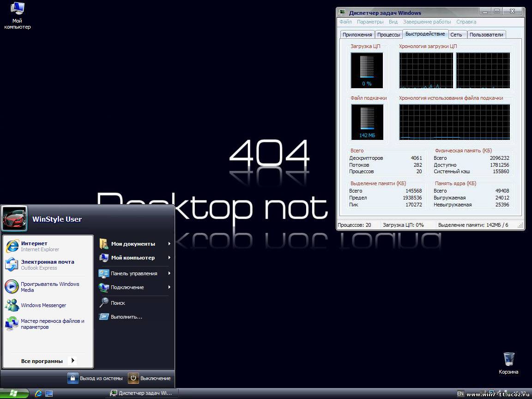Viewport: 532px width, 399px height.
Task: Launch Internet Explorer from quick launch bar
Action: pos(38,393)
